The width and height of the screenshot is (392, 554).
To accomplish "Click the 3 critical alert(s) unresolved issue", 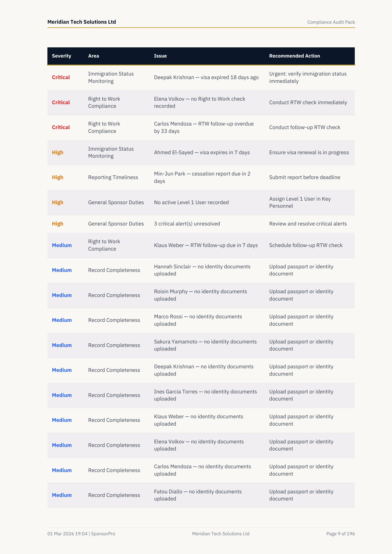I will click(x=187, y=224).
